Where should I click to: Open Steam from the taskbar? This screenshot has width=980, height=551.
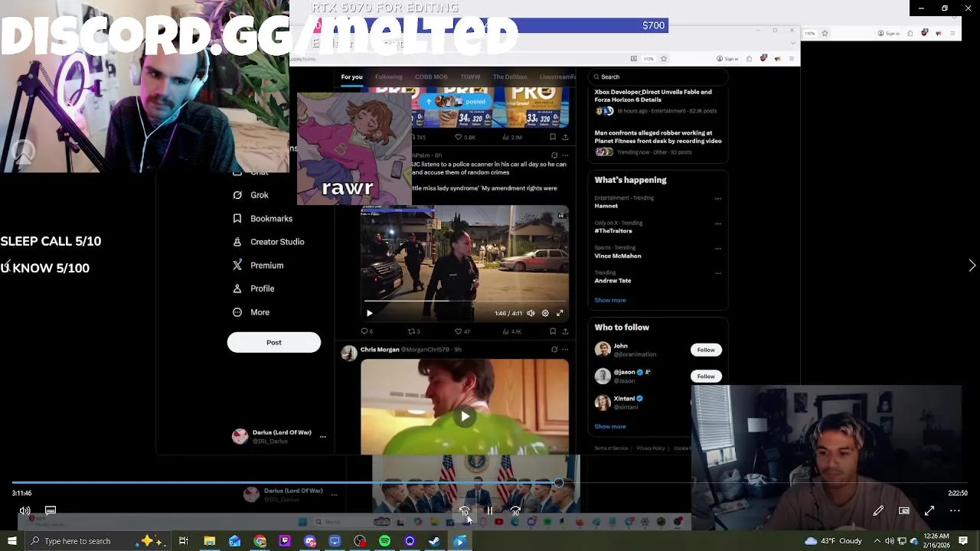click(434, 541)
